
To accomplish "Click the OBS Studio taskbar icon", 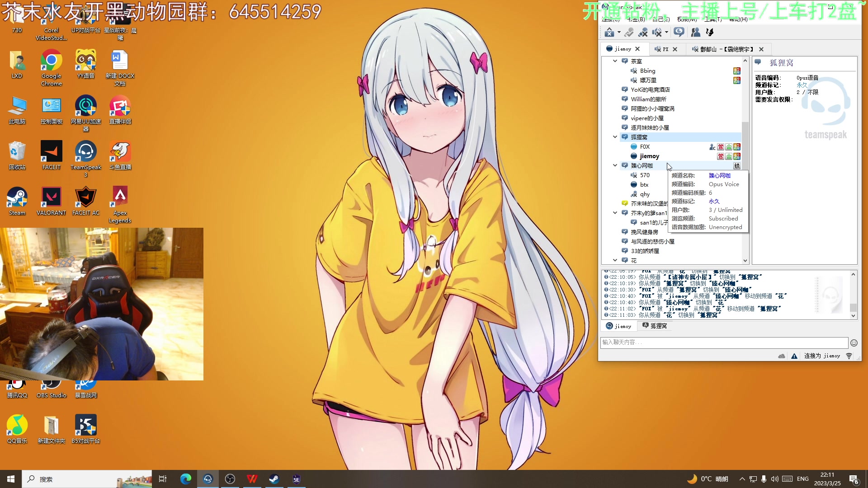I will tap(230, 479).
